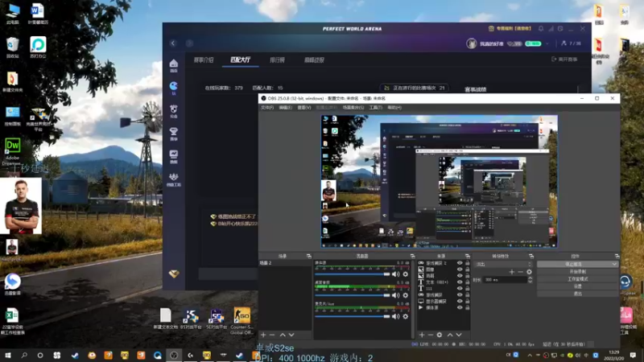The width and height of the screenshot is (644, 362).
Task: Expand user profile dropdown arrow in Arena header
Action: (x=547, y=43)
